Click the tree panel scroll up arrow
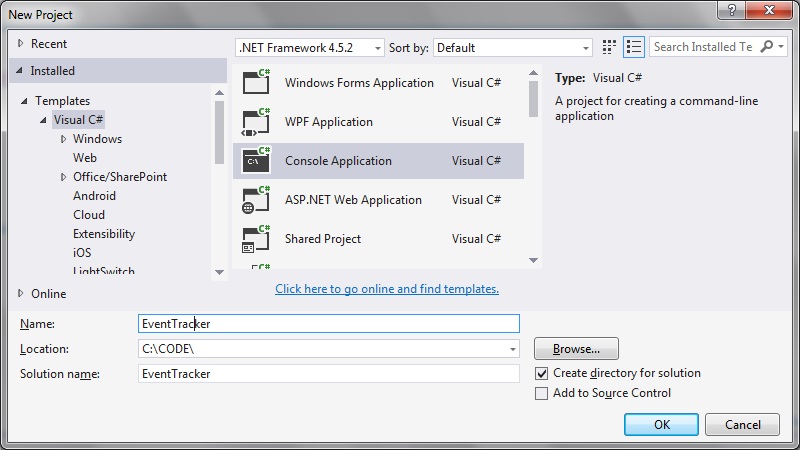 tap(219, 92)
